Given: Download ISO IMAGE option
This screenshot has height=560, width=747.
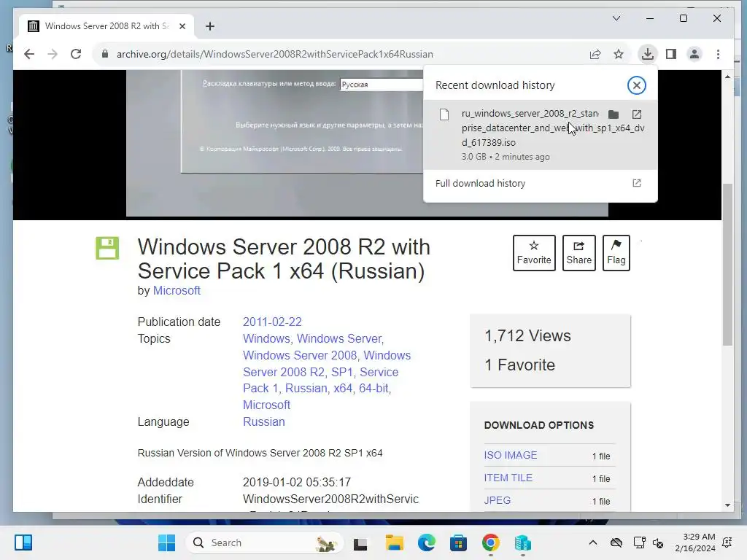Looking at the screenshot, I should 510,455.
